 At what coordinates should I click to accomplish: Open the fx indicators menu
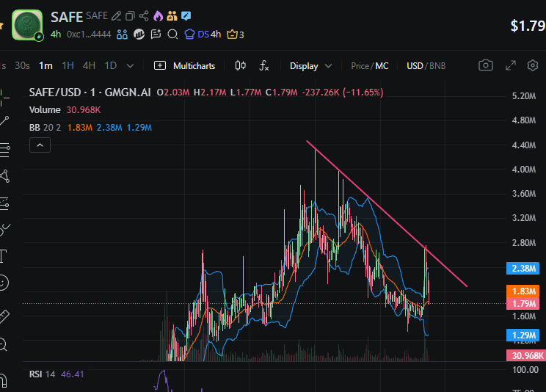point(264,65)
